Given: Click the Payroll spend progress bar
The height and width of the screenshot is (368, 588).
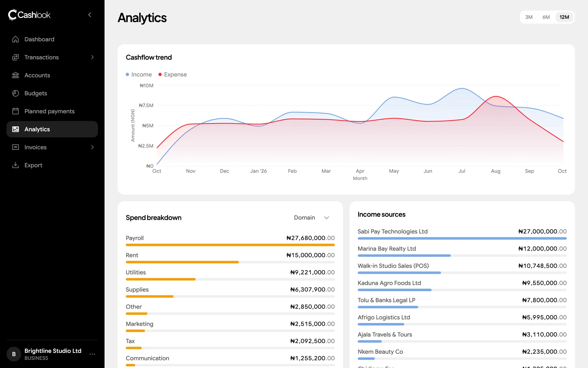Looking at the screenshot, I should click(230, 245).
